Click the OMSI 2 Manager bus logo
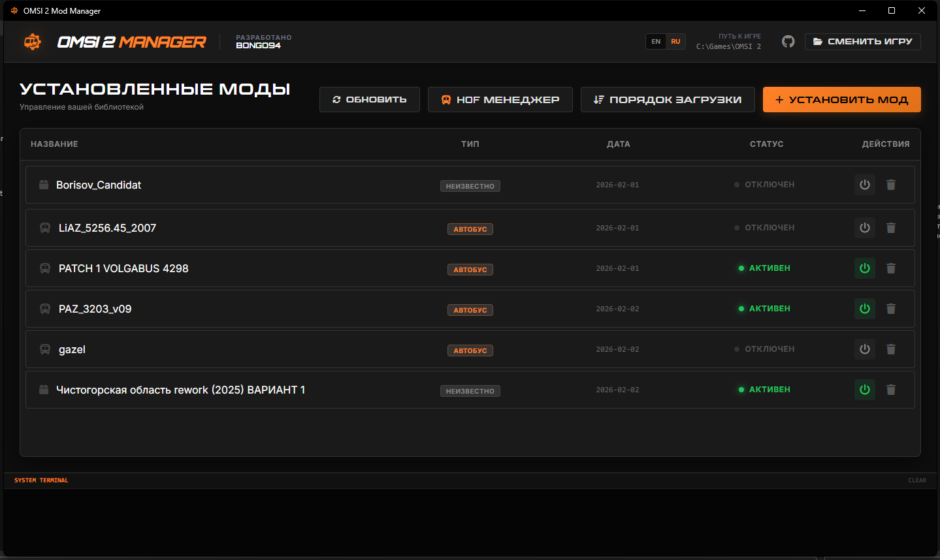Viewport: 940px width, 560px height. pyautogui.click(x=33, y=42)
